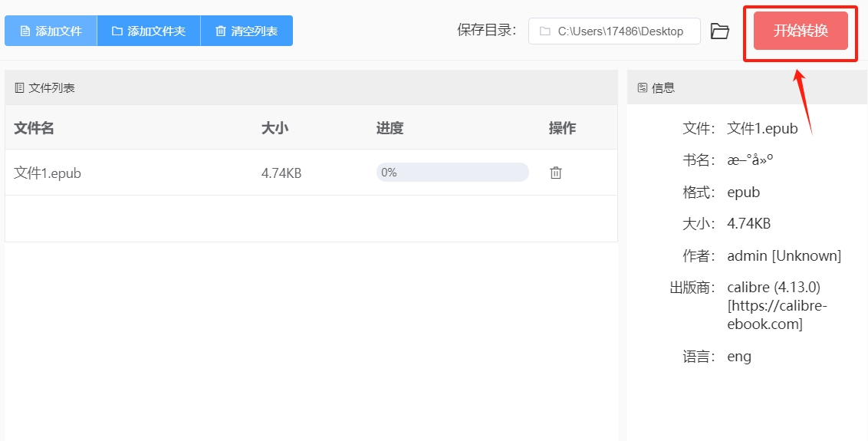Click the author value admin [Unknown]

point(784,256)
